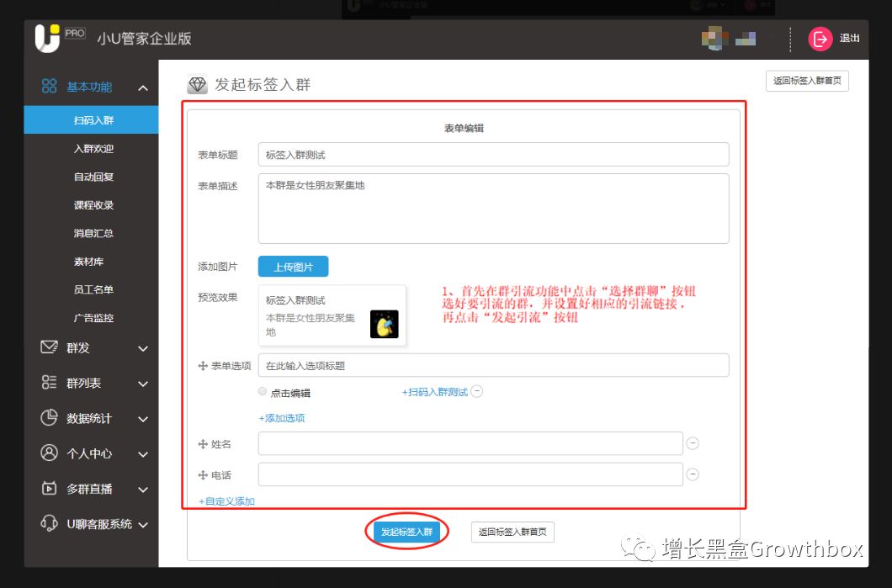Collapse the 基本功能 section chevron
The image size is (892, 588).
pyautogui.click(x=143, y=87)
